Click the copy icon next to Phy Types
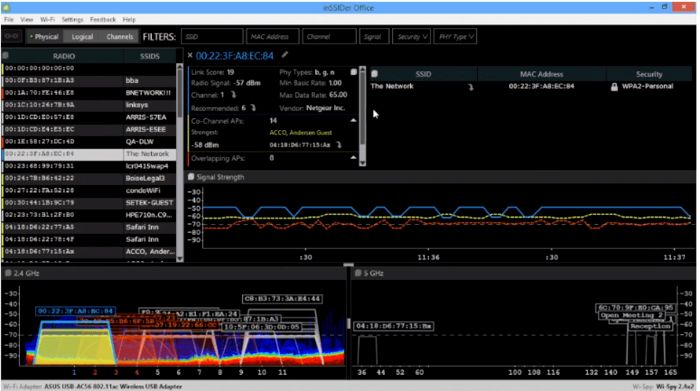Viewport: 700px width, 391px height. [354, 72]
